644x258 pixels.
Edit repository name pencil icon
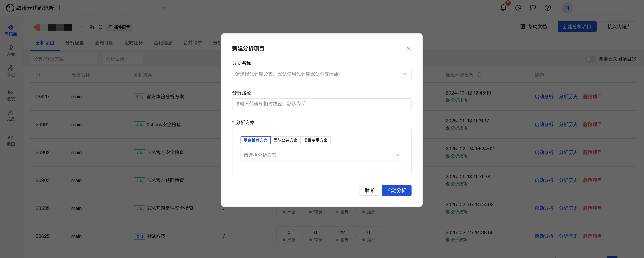pos(81,27)
